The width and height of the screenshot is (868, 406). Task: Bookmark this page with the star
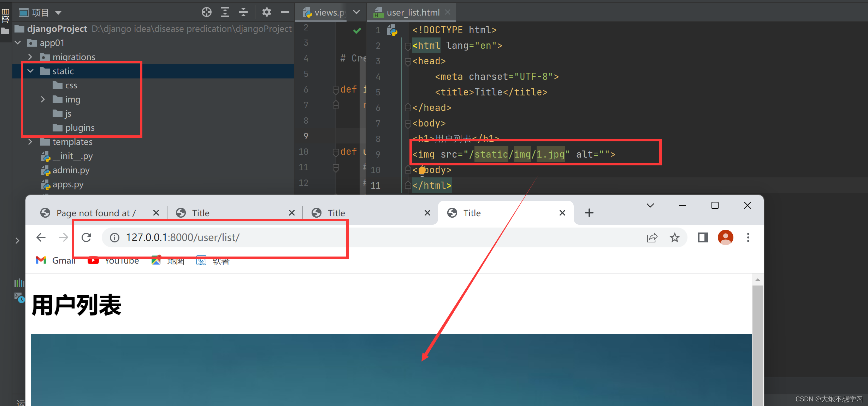click(675, 237)
